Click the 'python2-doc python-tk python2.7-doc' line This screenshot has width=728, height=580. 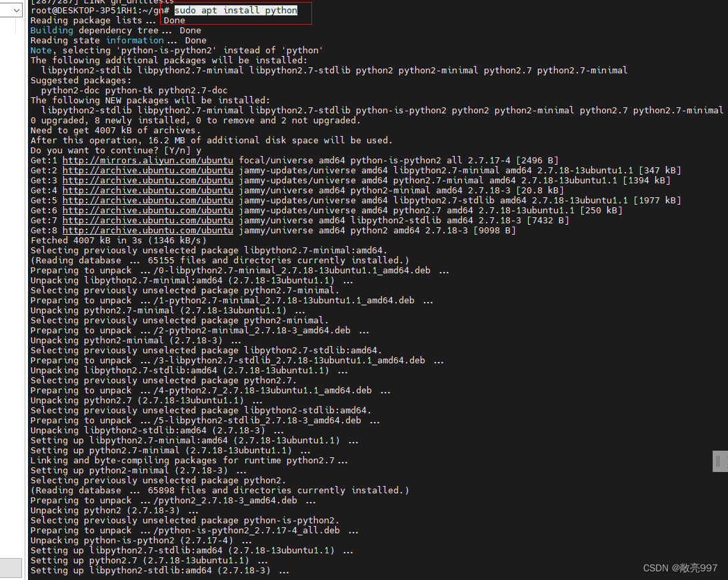134,91
